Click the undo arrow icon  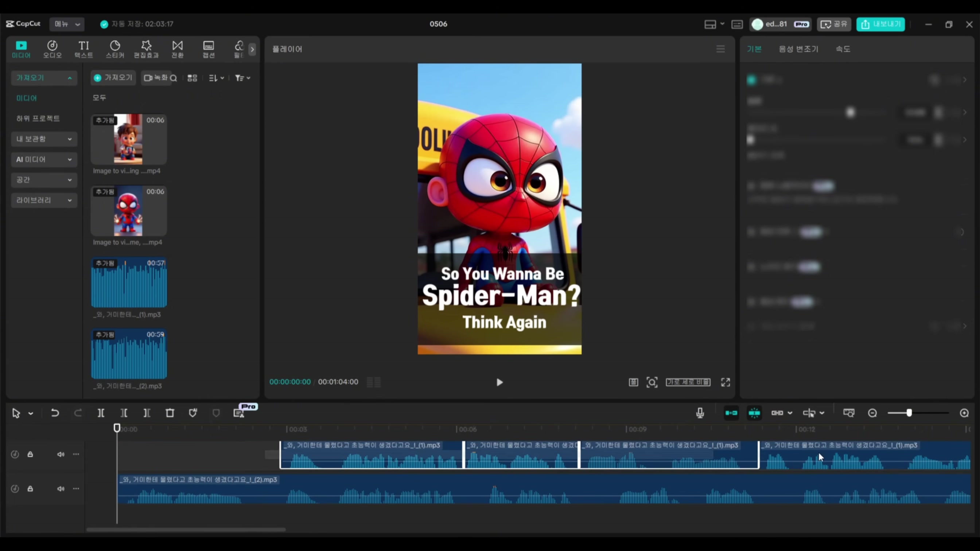click(55, 413)
